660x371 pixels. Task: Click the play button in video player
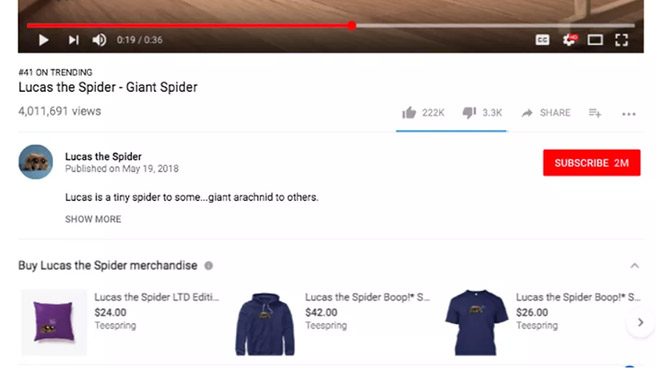coord(43,40)
